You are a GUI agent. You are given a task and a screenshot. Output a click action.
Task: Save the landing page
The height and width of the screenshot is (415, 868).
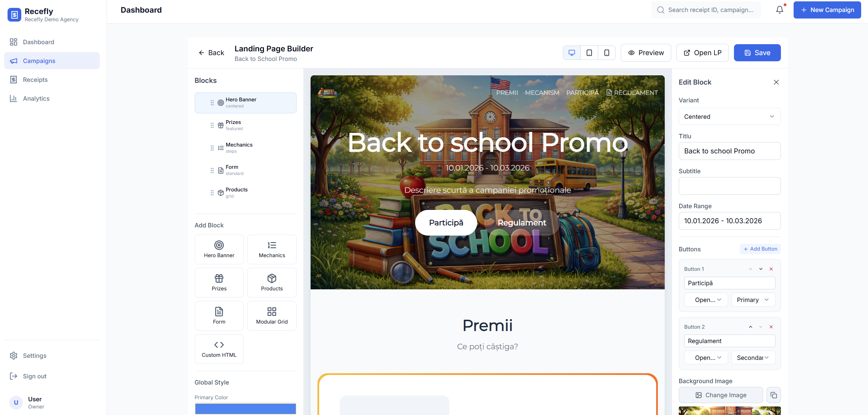point(757,53)
